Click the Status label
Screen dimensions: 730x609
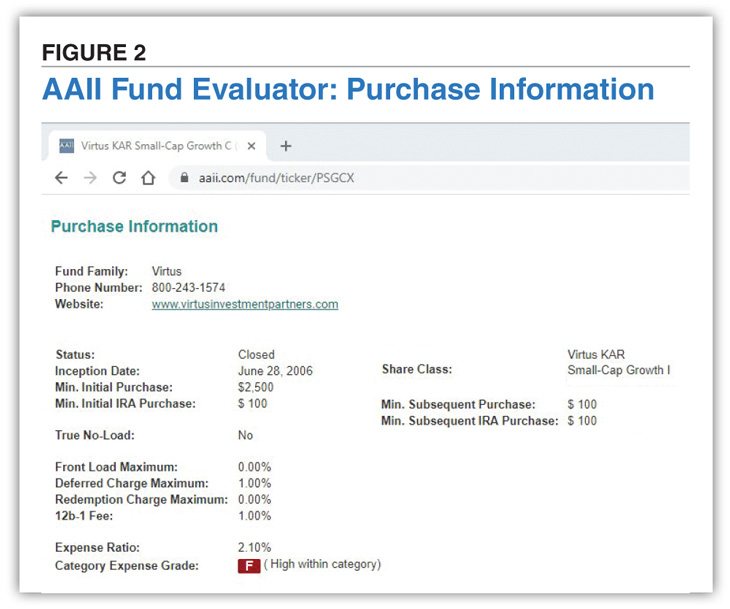(75, 355)
